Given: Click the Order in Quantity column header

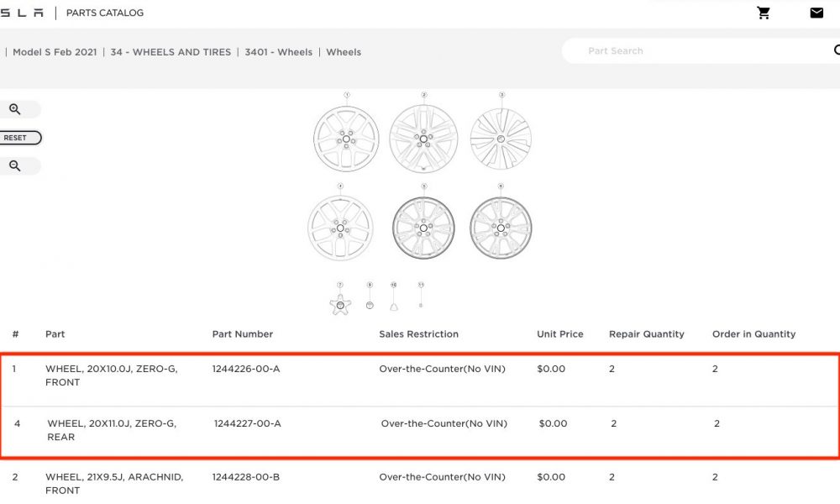Looking at the screenshot, I should (753, 334).
